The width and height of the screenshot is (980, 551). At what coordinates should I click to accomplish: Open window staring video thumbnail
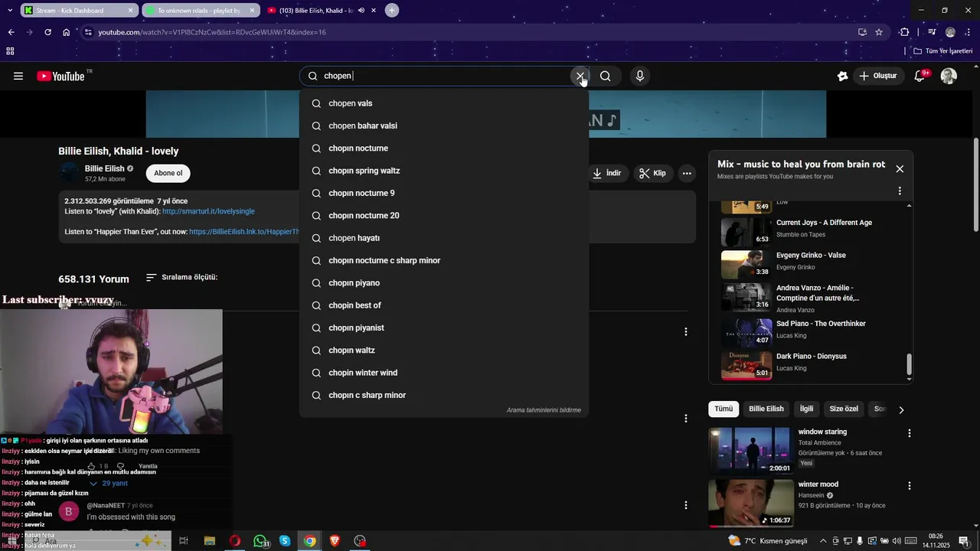point(750,451)
